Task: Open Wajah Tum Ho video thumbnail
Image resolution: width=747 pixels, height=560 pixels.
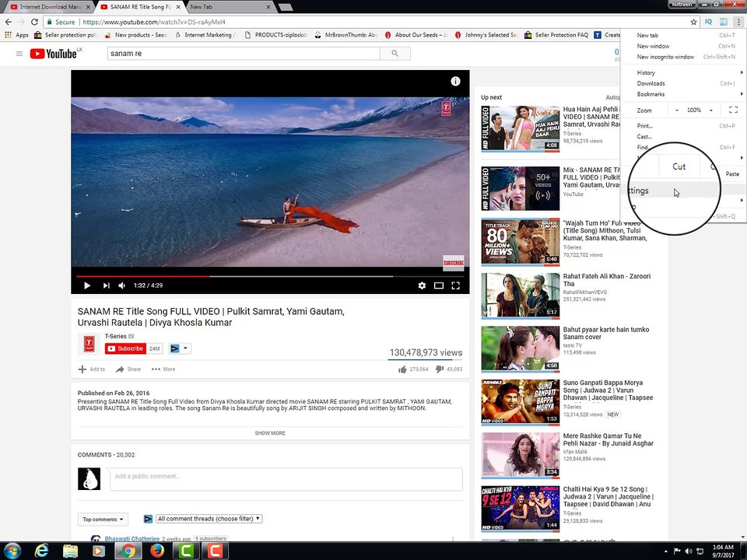Action: [x=521, y=242]
